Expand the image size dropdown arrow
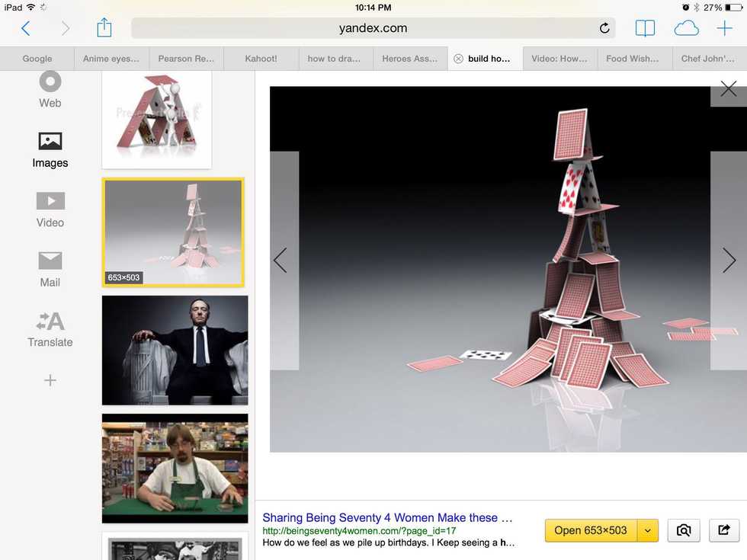747x560 pixels. pyautogui.click(x=648, y=530)
